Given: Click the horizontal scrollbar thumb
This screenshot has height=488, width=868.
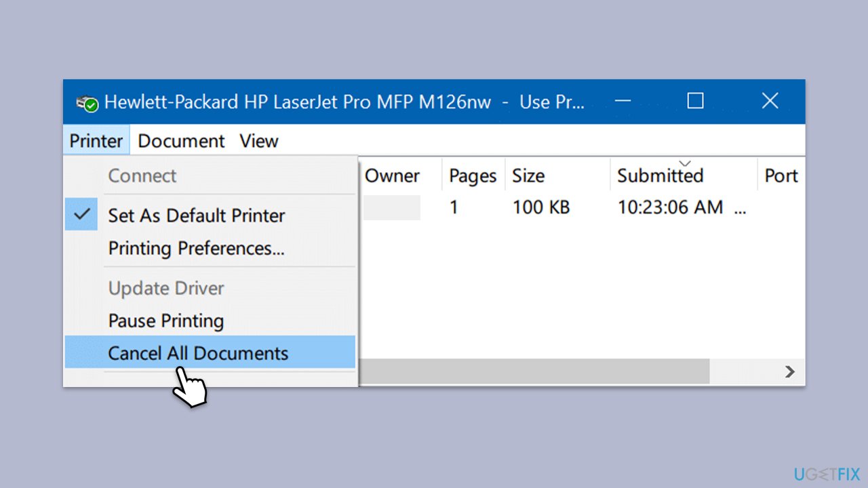Looking at the screenshot, I should [534, 371].
